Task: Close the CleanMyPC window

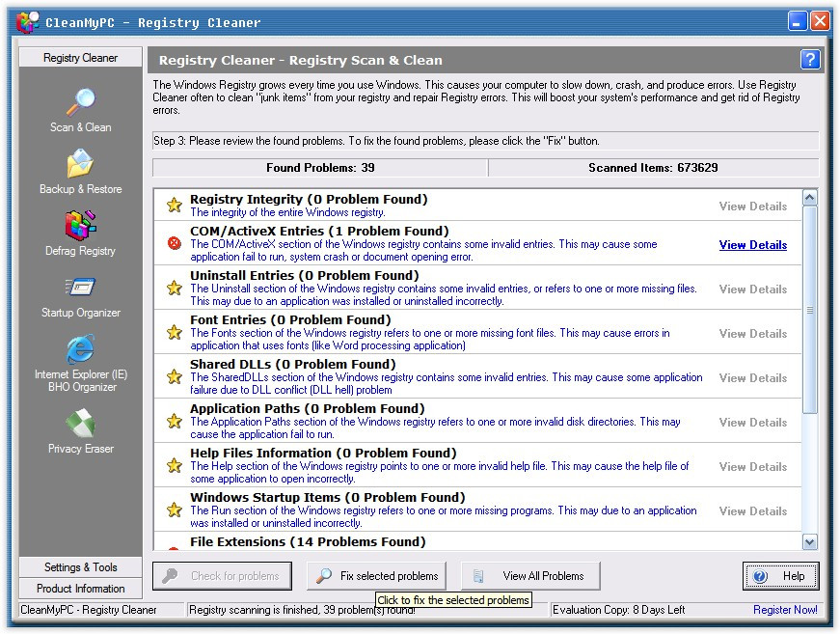Action: tap(820, 21)
